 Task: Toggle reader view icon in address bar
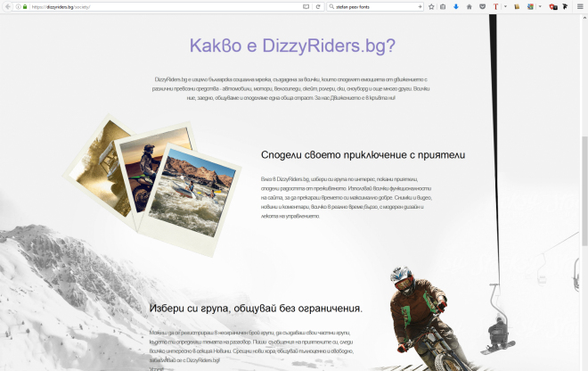coord(306,6)
